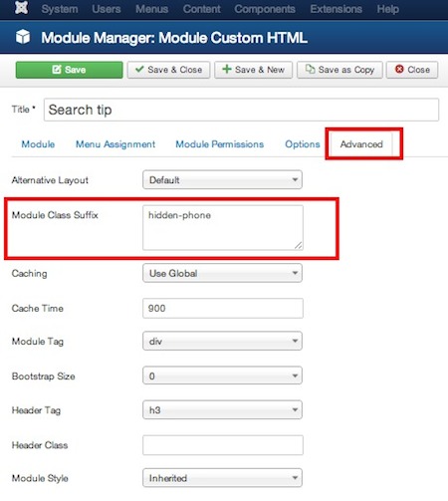Image resolution: width=448 pixels, height=501 pixels.
Task: Click the Module Class Suffix text area
Action: point(223,227)
